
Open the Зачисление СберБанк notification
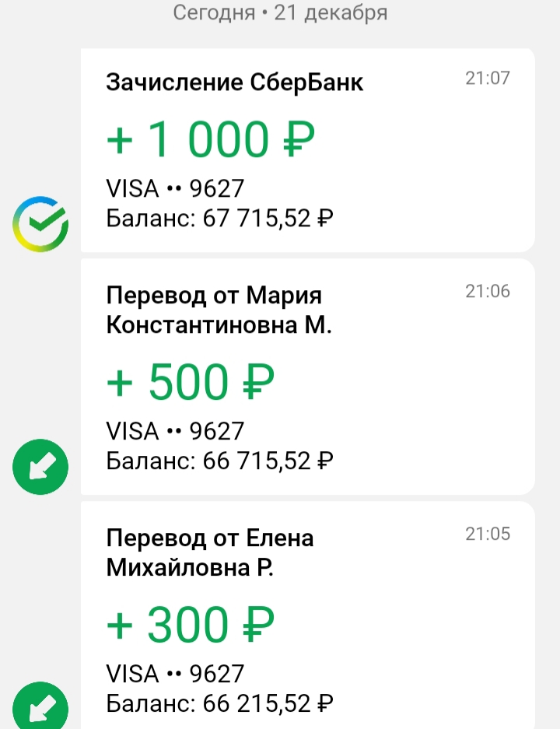[x=308, y=150]
